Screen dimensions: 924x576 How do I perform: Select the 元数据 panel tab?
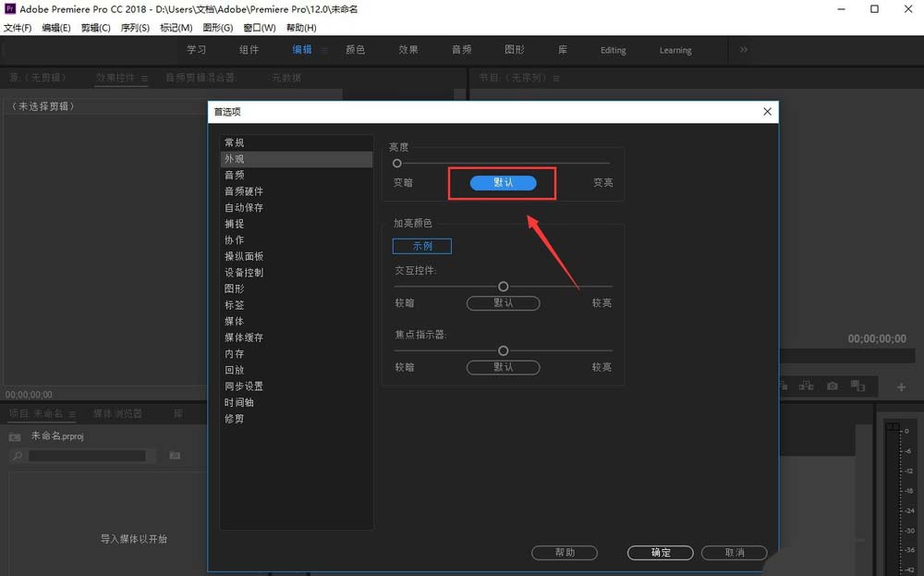(286, 78)
